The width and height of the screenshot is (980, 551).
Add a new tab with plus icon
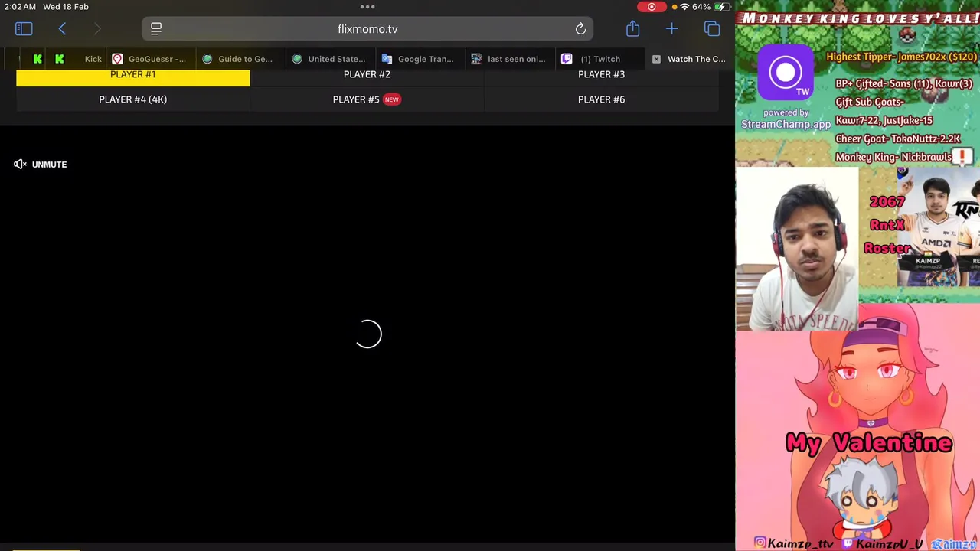click(671, 29)
